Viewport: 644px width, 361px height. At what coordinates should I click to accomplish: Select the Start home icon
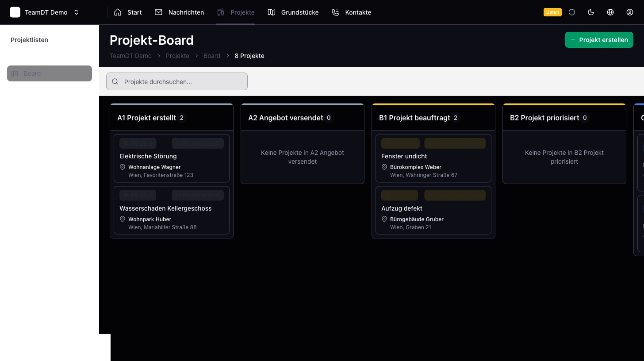point(117,12)
